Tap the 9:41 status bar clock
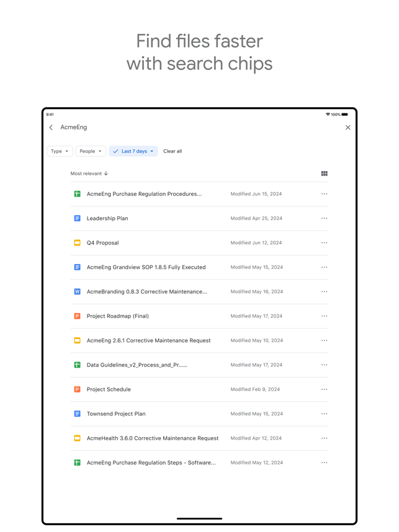 point(50,114)
